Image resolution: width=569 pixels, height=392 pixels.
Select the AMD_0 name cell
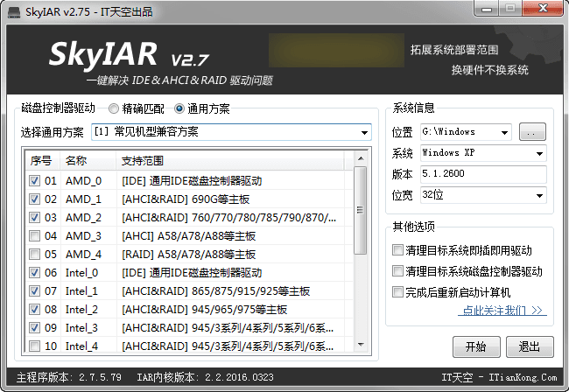click(83, 180)
